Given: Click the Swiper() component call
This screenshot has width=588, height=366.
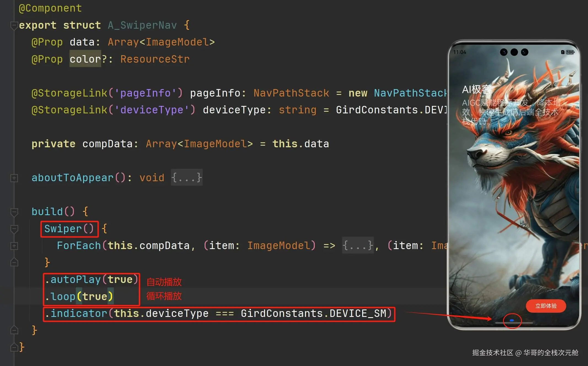Looking at the screenshot, I should pyautogui.click(x=69, y=229).
